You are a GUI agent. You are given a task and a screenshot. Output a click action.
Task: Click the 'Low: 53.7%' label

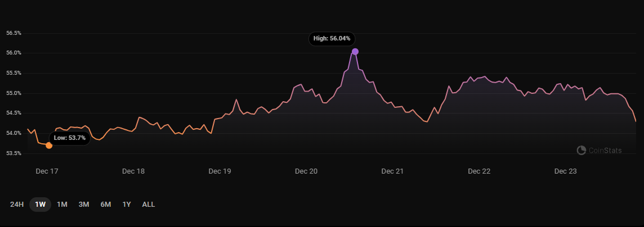click(70, 138)
